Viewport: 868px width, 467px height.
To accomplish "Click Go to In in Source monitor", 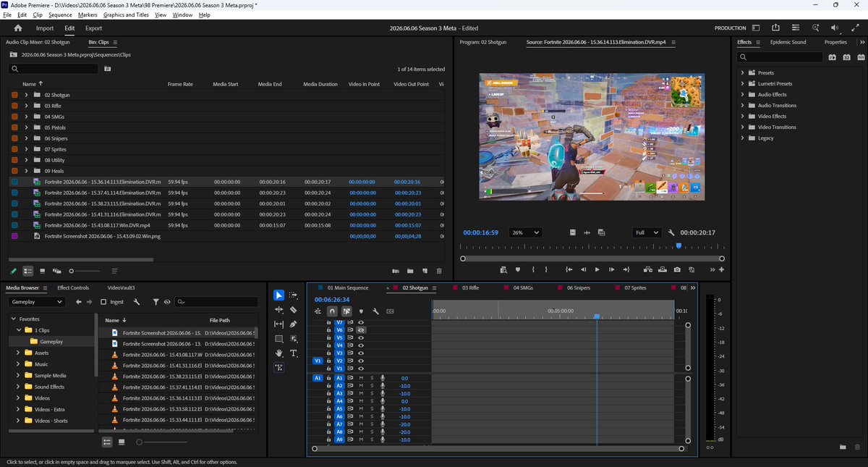I will [x=569, y=269].
